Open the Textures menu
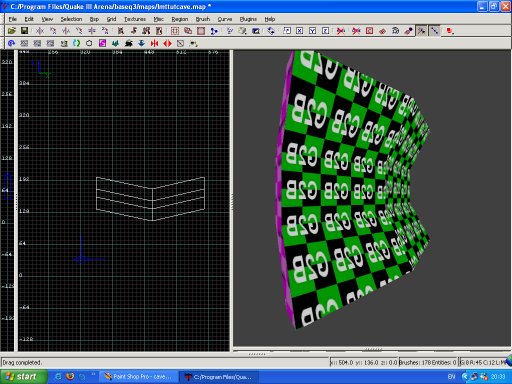This screenshot has width=512, height=384. pos(135,19)
